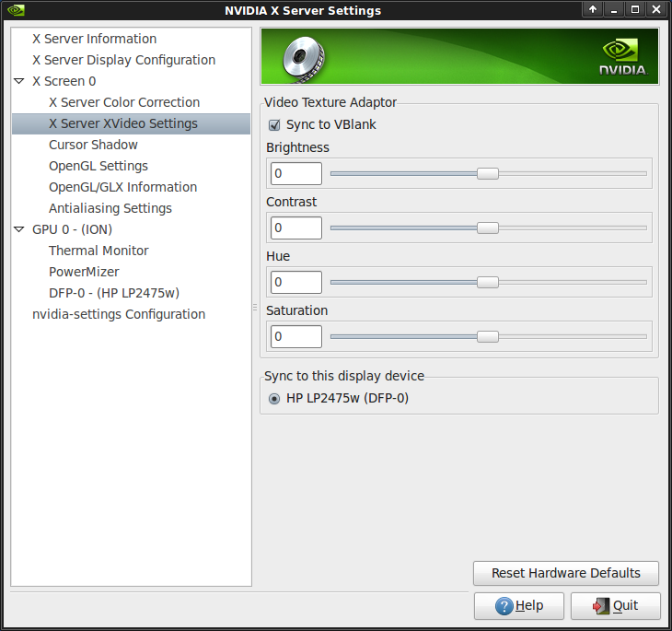Click the Hue slider handle

tap(488, 282)
